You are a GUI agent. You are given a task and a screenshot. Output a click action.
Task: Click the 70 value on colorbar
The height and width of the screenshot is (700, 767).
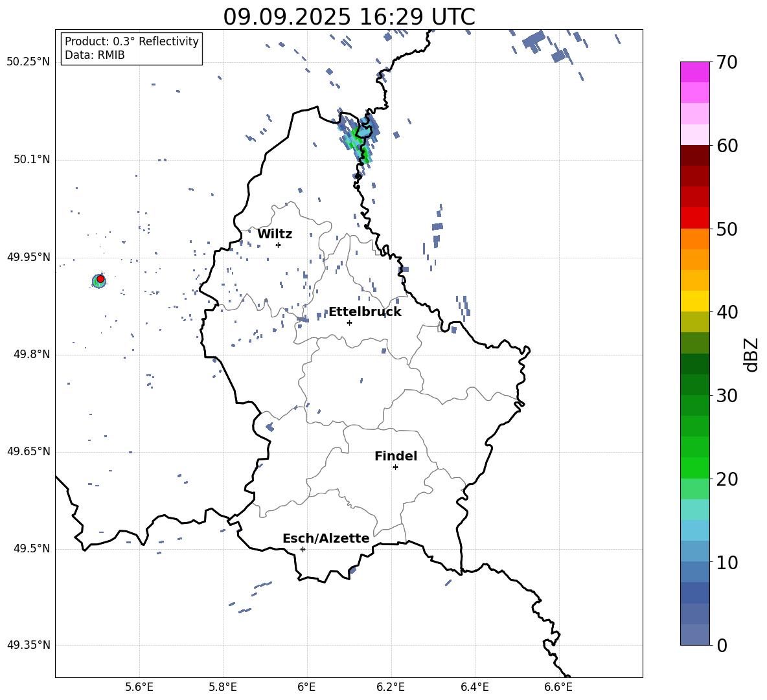[727, 62]
